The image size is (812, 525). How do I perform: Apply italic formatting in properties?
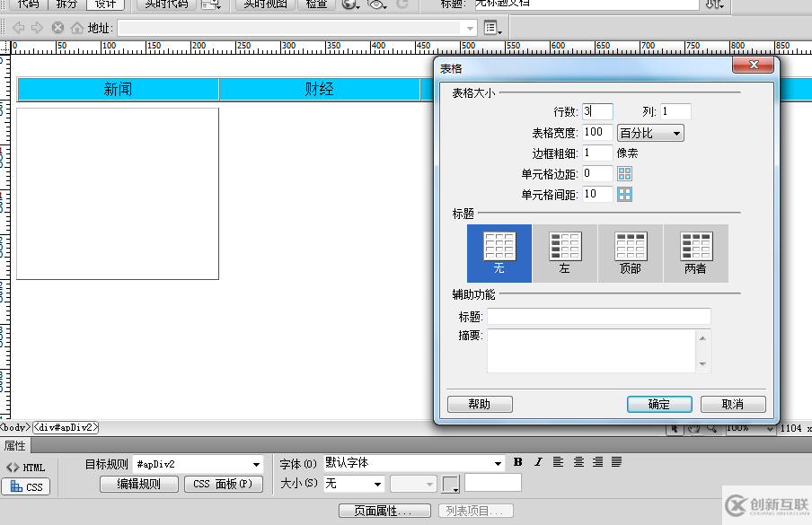point(538,462)
